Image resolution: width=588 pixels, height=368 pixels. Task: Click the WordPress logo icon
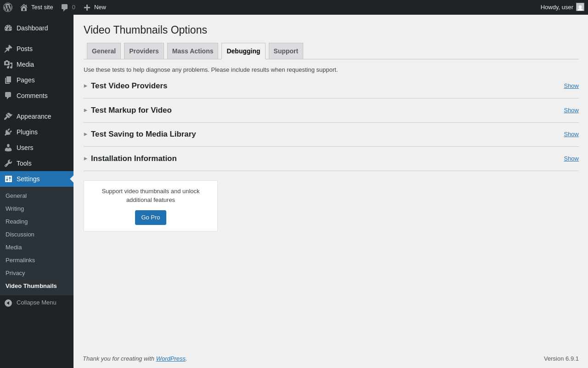pos(8,7)
